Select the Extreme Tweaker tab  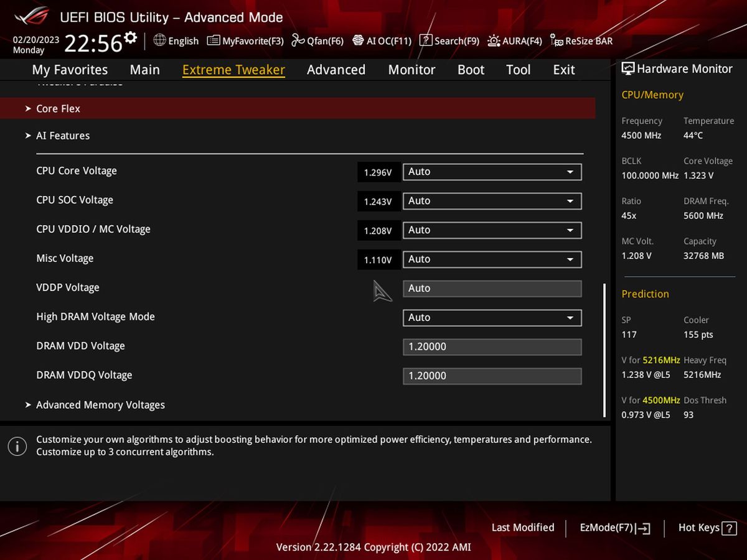click(233, 70)
